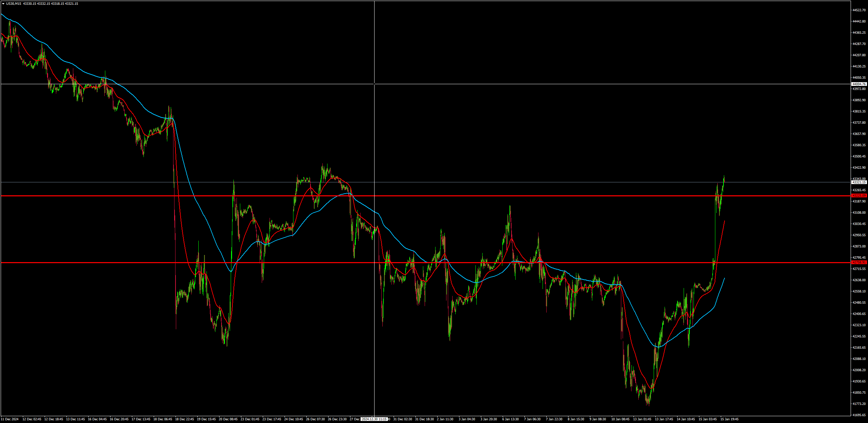Click the 12 Dec 18:45 time axis label
This screenshot has height=423, width=868.
(54, 419)
